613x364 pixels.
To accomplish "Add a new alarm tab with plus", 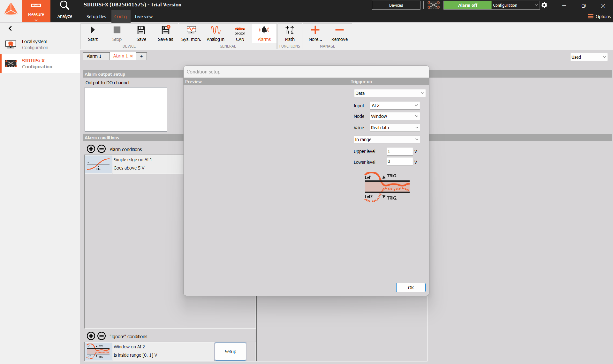I will (x=141, y=56).
